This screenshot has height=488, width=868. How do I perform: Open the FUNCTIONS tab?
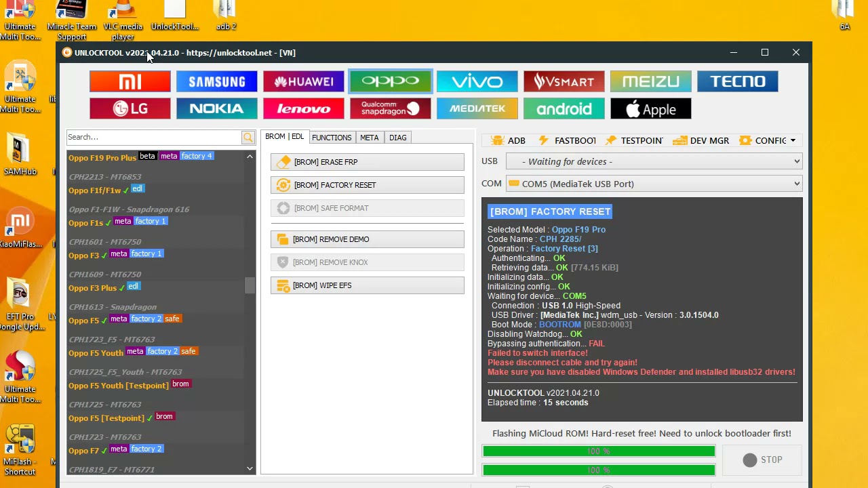click(332, 138)
